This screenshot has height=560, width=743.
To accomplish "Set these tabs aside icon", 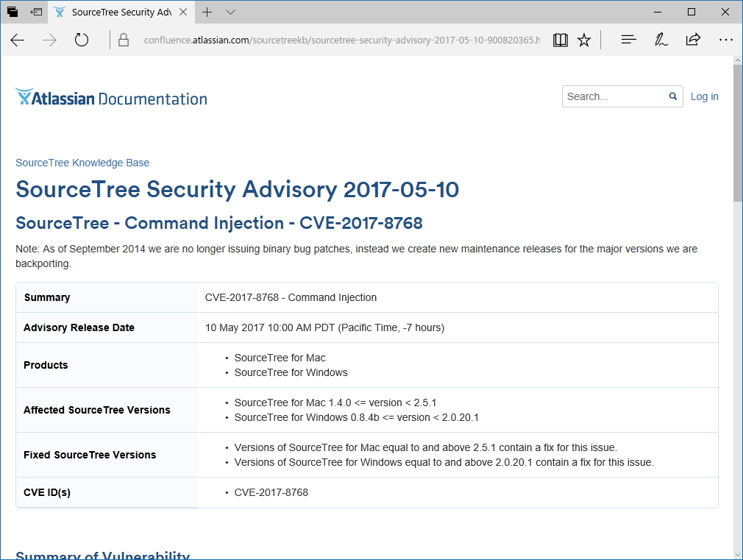I will tap(36, 12).
